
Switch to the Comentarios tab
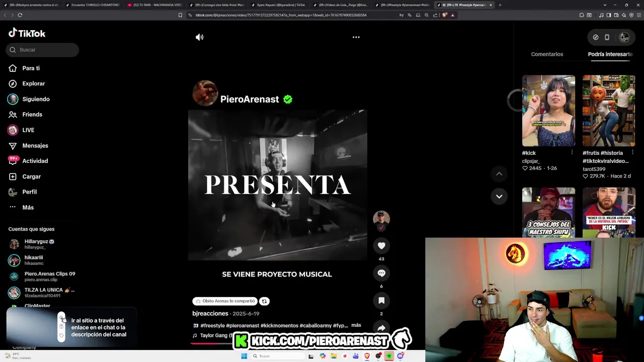coord(547,54)
